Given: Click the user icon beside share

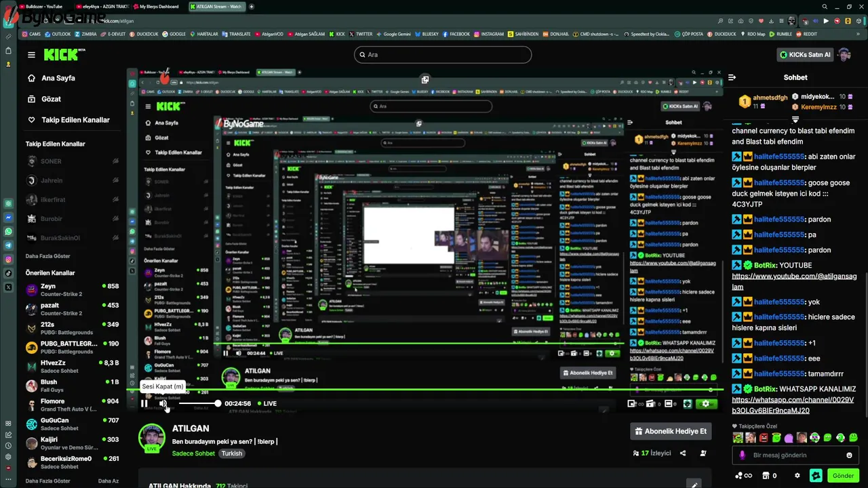Looking at the screenshot, I should (703, 453).
